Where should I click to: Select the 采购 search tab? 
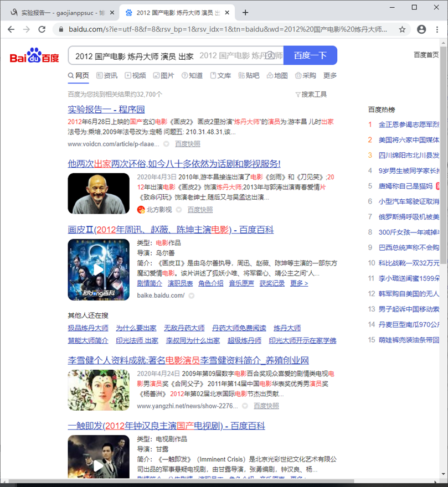pyautogui.click(x=306, y=75)
